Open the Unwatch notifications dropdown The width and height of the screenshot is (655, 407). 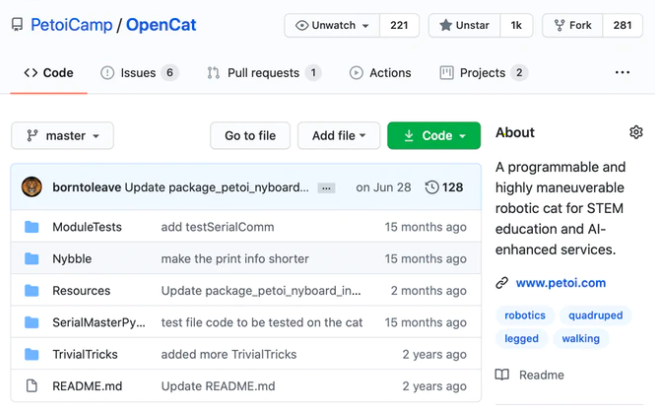pyautogui.click(x=332, y=25)
